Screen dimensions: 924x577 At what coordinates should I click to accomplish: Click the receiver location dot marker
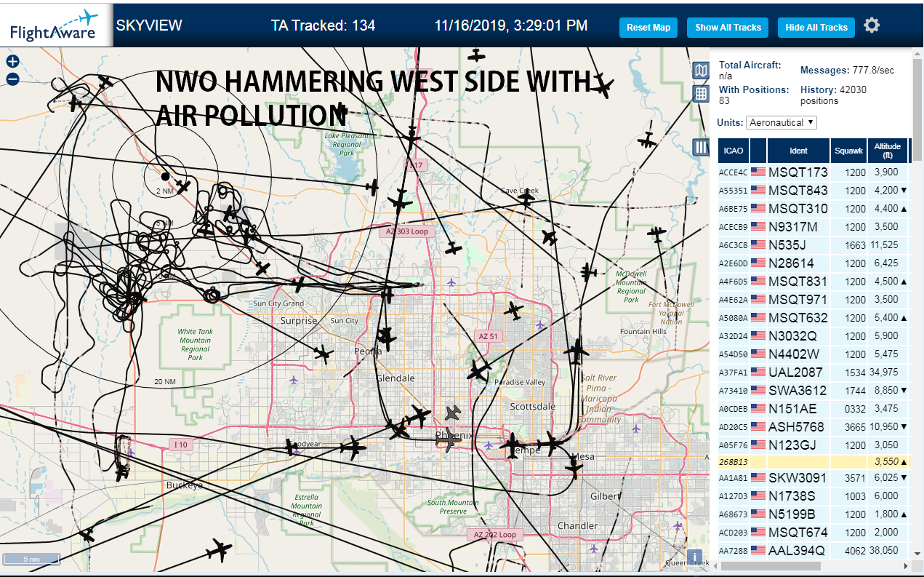pyautogui.click(x=165, y=176)
